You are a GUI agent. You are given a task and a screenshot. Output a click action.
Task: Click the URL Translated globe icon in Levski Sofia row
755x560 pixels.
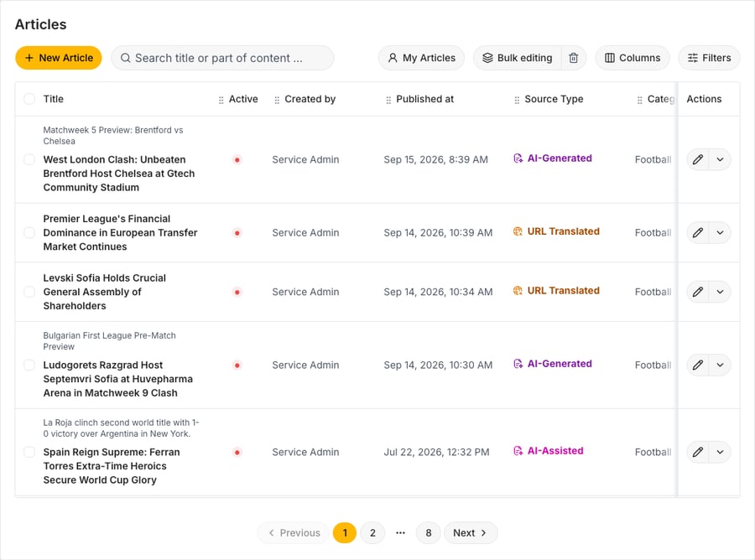518,291
